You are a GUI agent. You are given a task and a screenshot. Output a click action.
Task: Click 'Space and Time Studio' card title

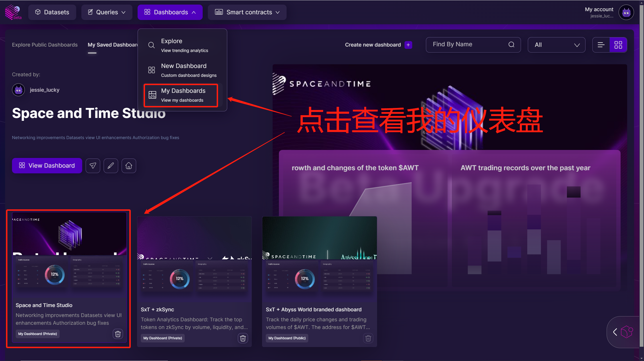tap(44, 305)
